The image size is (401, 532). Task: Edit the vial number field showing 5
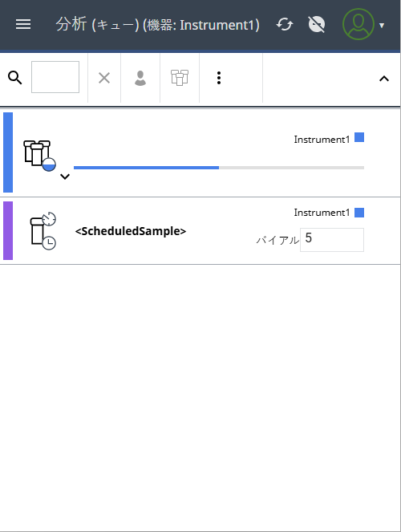point(332,240)
